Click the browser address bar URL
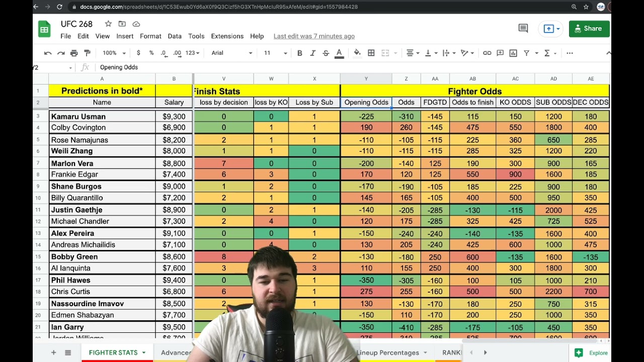Viewport: 644px width, 362px height. pyautogui.click(x=219, y=7)
